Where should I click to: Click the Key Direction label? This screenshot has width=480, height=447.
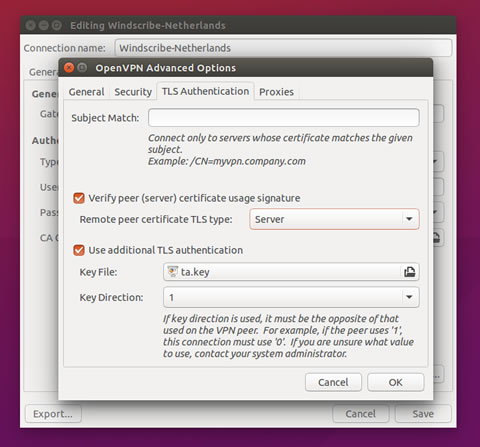pyautogui.click(x=111, y=297)
